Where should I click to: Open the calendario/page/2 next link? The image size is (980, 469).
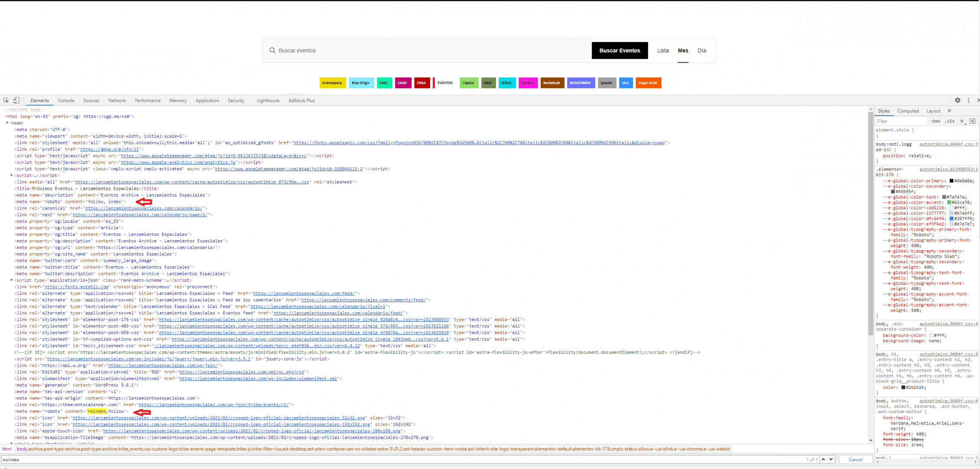[x=140, y=215]
